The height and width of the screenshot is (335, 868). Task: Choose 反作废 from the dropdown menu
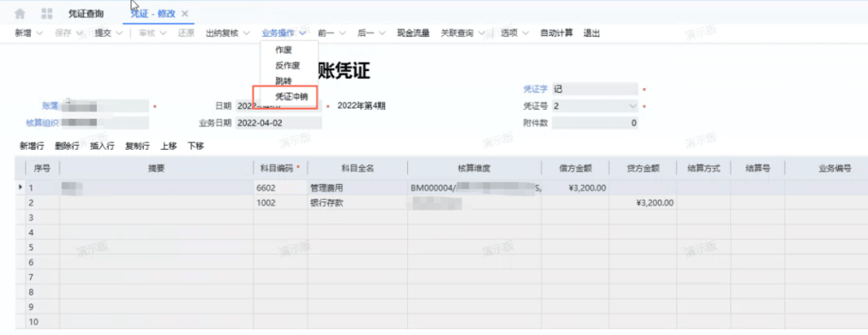pos(288,65)
